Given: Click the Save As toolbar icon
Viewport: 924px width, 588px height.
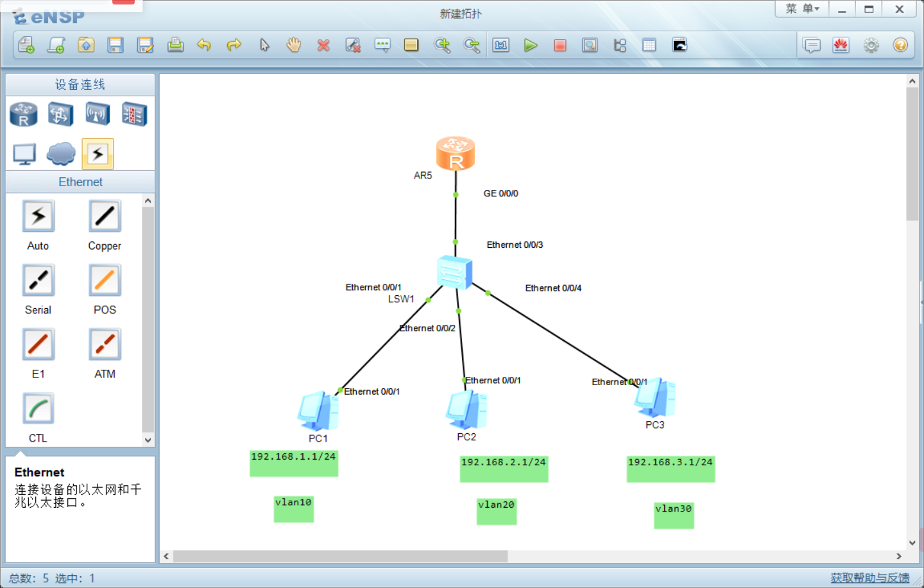Looking at the screenshot, I should (x=146, y=45).
